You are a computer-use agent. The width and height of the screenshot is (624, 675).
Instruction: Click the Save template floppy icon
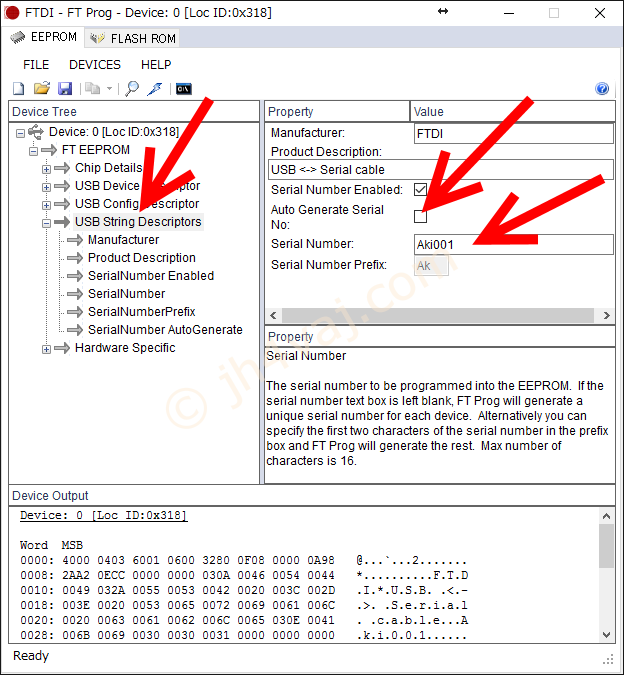(65, 89)
